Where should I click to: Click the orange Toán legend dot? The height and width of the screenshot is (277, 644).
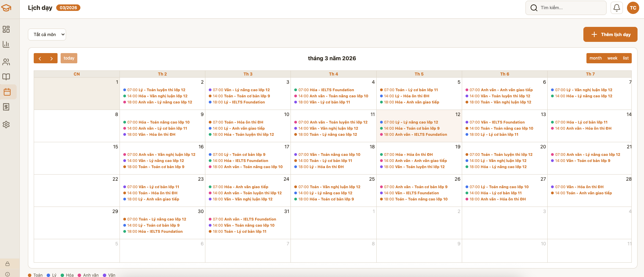30,275
